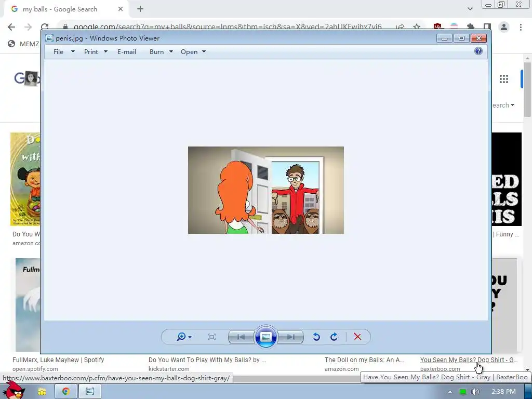
Task: Go to the next photo
Action: (x=290, y=337)
